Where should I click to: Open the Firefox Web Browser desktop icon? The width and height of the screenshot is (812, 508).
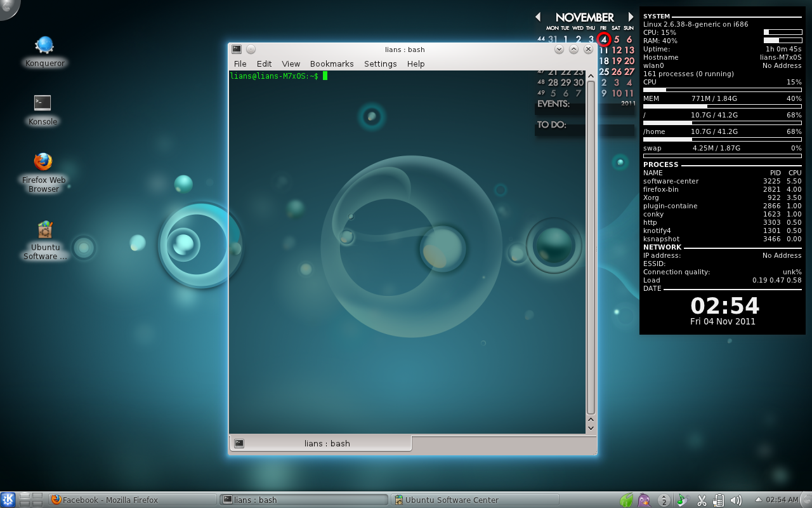click(43, 171)
